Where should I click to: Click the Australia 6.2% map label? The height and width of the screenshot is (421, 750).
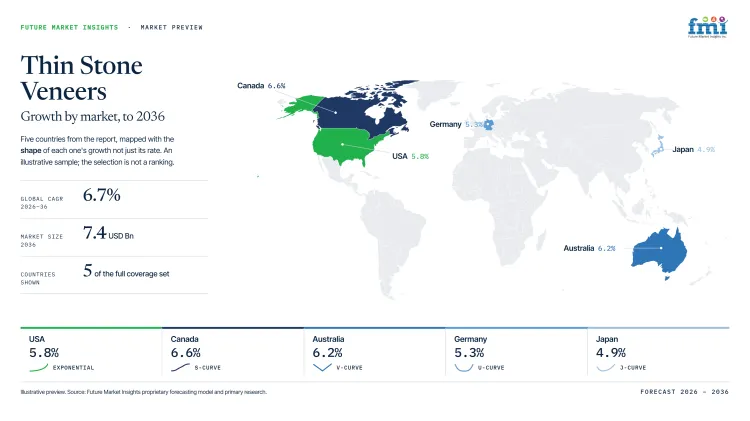pos(589,248)
